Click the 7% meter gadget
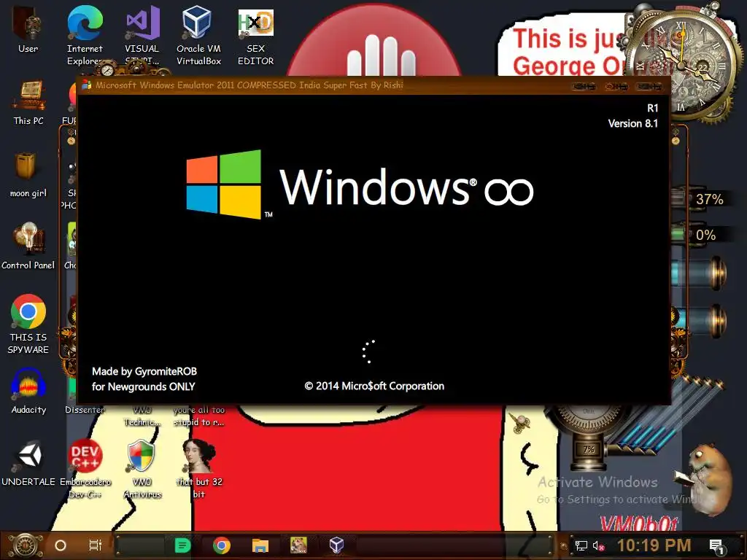 589,449
